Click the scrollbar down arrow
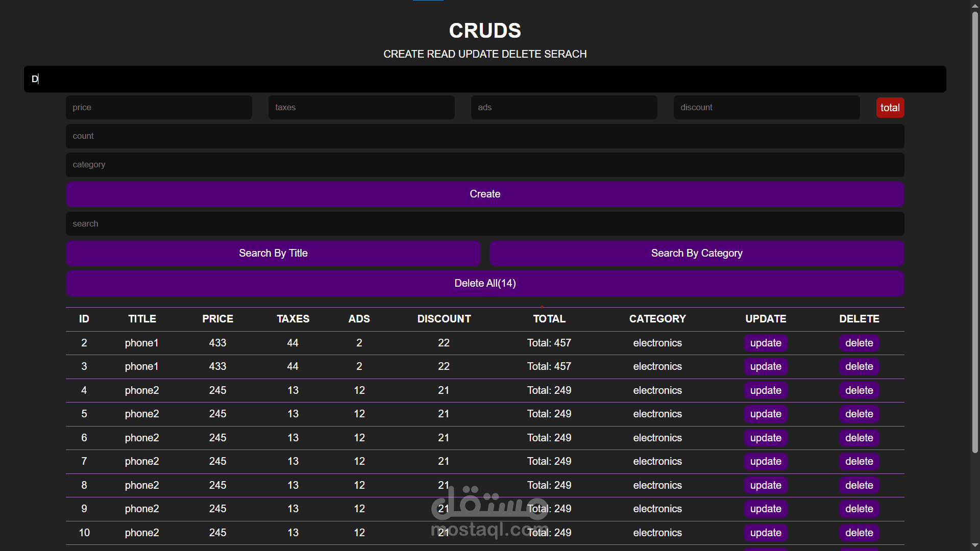Screen dimensions: 980x551 975,545
